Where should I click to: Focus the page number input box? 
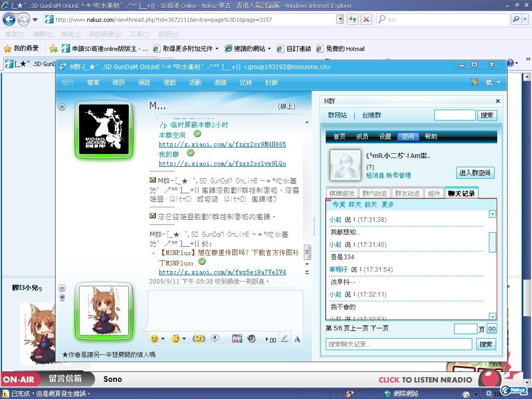(465, 328)
